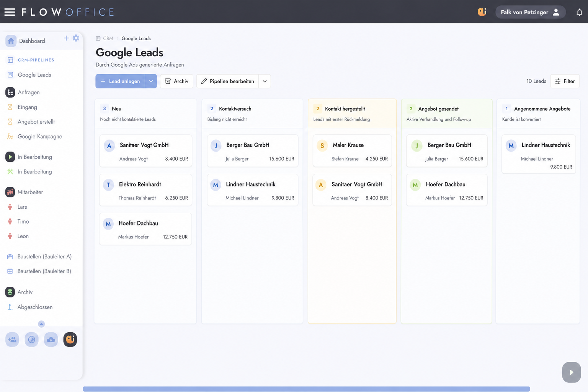The height and width of the screenshot is (392, 588).
Task: Click the cloud upload icon at sidebar bottom
Action: coord(51,340)
